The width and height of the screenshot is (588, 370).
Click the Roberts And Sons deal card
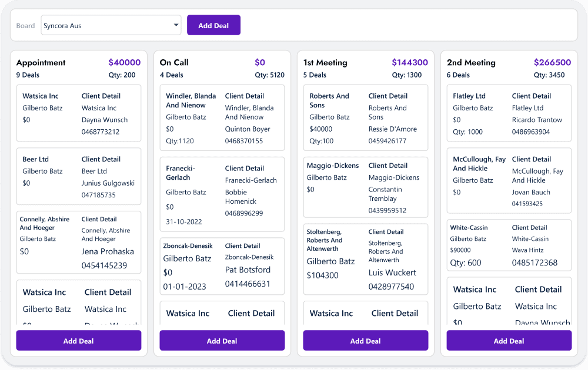[365, 117]
